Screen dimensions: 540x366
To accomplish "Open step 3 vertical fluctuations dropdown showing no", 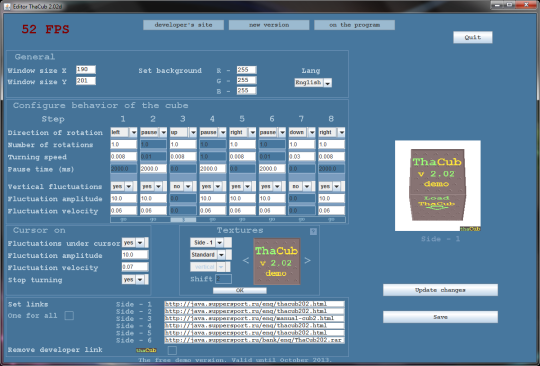I will click(183, 186).
